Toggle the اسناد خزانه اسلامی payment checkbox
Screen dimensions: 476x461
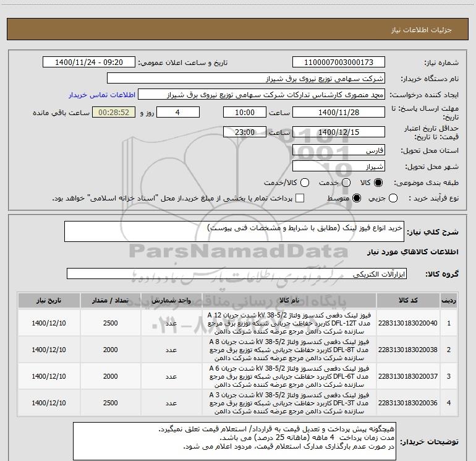300,198
